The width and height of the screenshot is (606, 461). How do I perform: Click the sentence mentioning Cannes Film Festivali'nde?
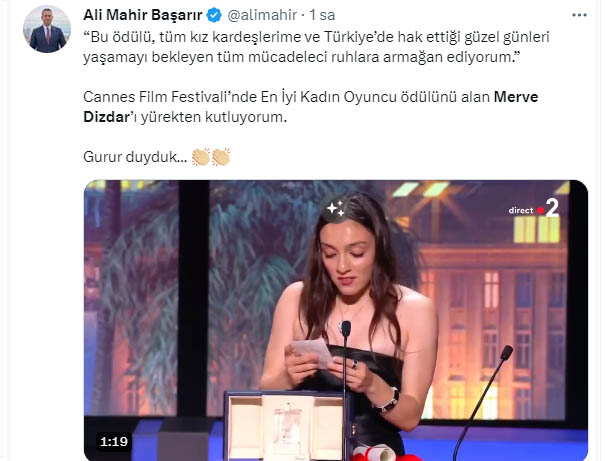[x=310, y=107]
